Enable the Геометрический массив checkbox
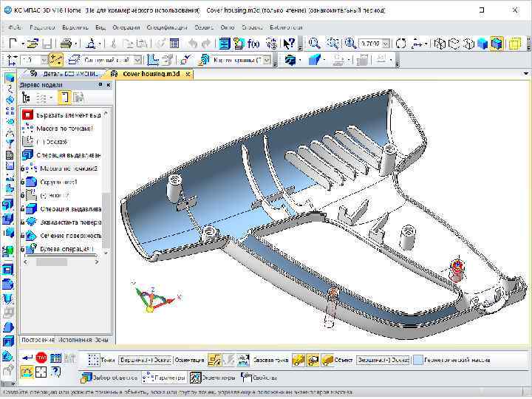The width and height of the screenshot is (532, 399). point(418,360)
